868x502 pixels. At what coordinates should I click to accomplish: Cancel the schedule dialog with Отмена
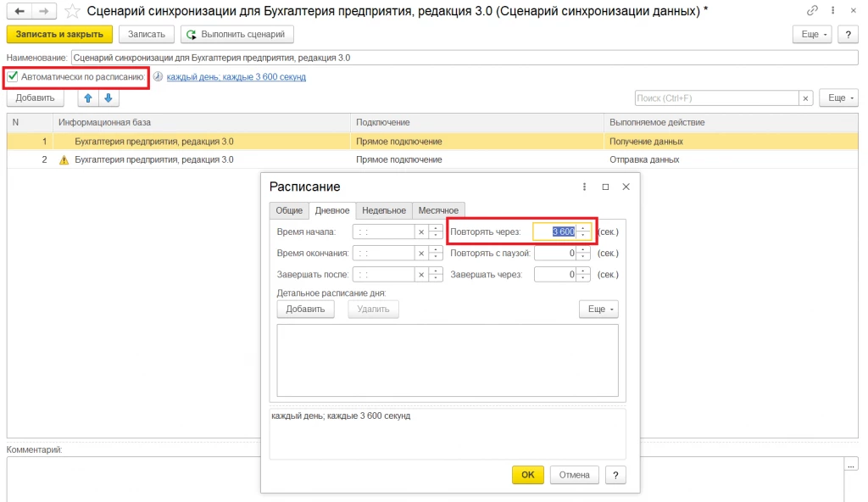pos(574,475)
